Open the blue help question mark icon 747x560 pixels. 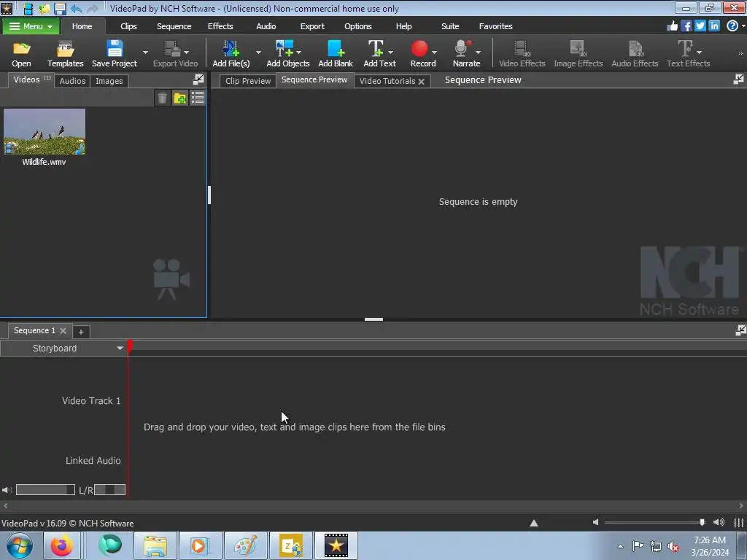[732, 26]
